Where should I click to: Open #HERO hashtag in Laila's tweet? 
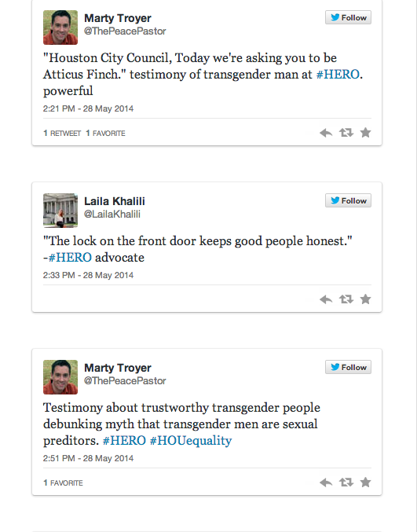click(x=70, y=257)
